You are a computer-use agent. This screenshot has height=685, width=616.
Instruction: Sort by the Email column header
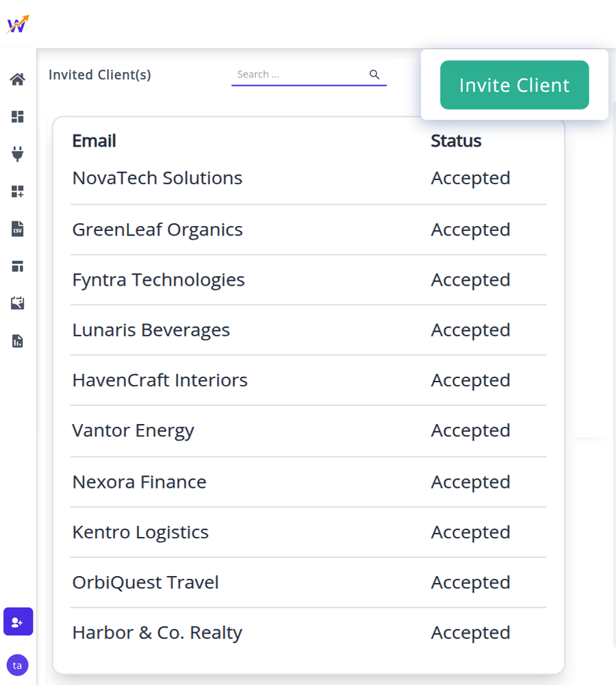coord(94,141)
